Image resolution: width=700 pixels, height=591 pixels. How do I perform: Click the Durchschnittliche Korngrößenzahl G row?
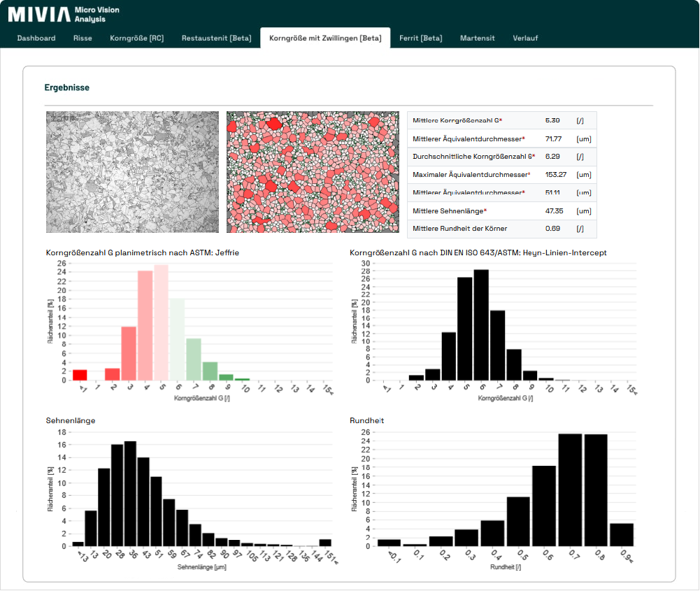pyautogui.click(x=501, y=157)
